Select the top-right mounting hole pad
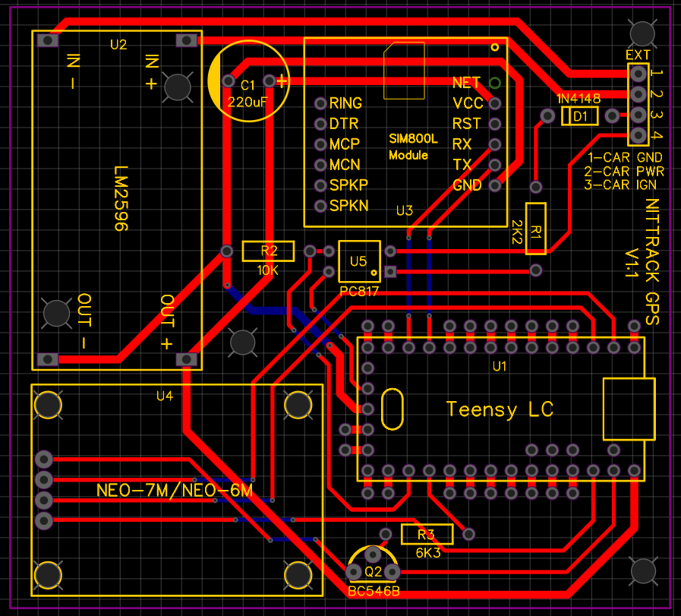 pyautogui.click(x=642, y=33)
